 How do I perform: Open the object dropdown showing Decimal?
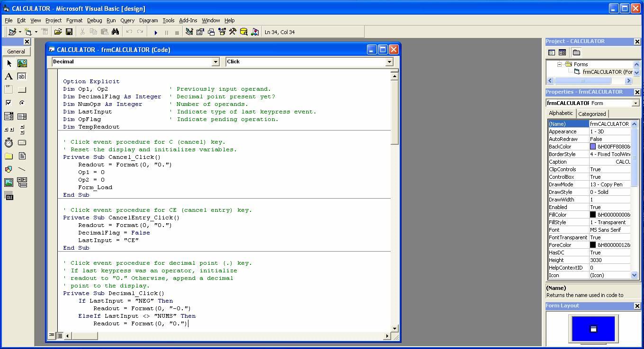point(215,62)
